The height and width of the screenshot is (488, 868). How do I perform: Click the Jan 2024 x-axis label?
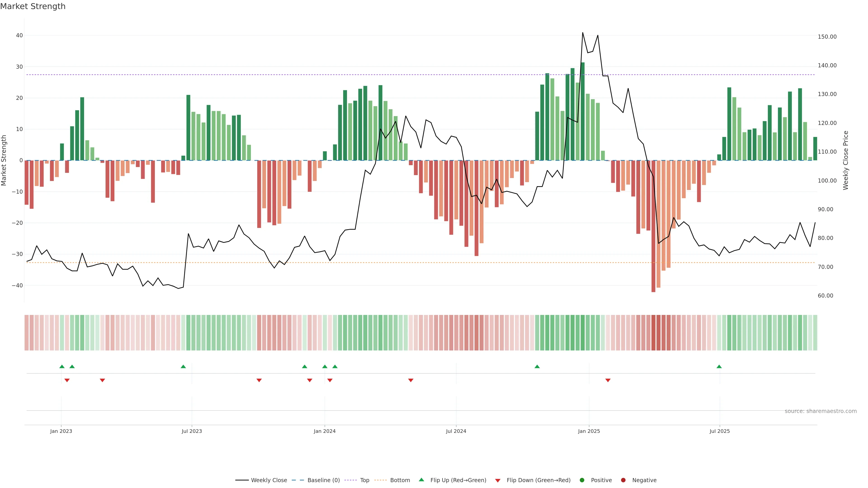(325, 431)
